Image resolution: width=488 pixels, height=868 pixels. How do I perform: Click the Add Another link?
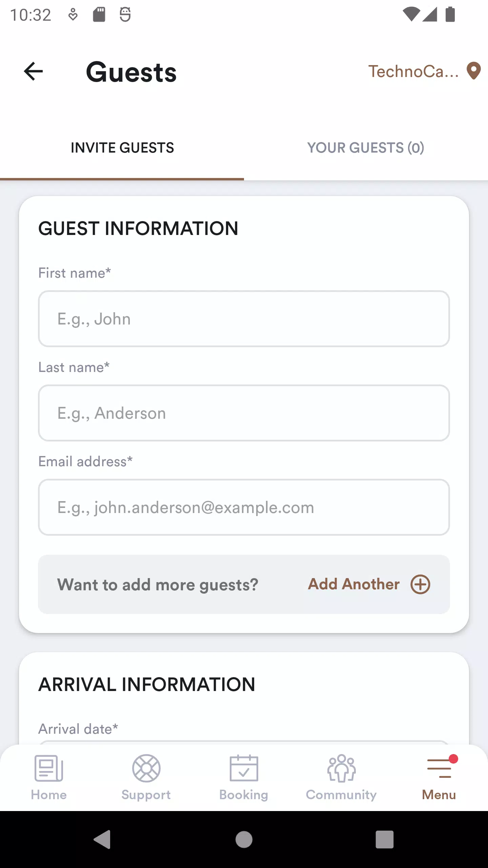pyautogui.click(x=354, y=584)
